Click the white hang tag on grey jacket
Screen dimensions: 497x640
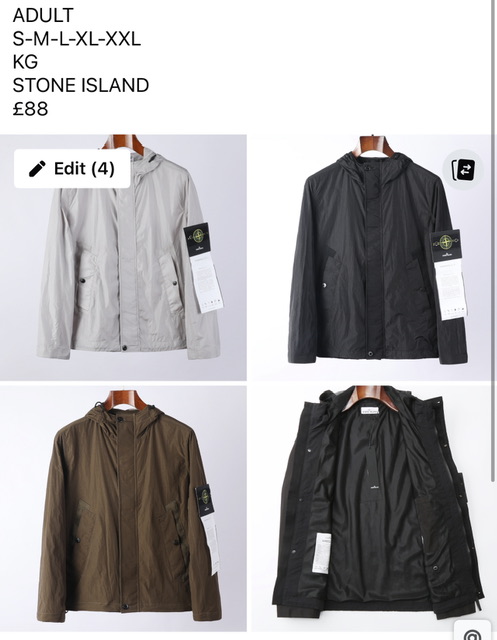pos(206,282)
